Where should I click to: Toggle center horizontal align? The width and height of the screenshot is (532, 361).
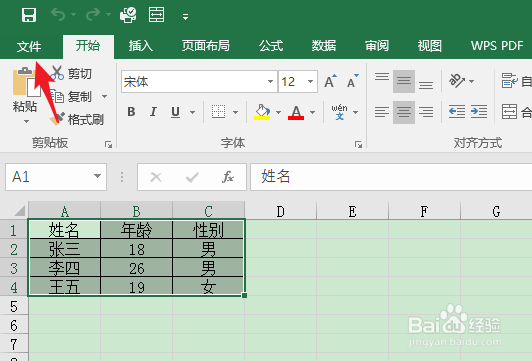click(x=404, y=112)
